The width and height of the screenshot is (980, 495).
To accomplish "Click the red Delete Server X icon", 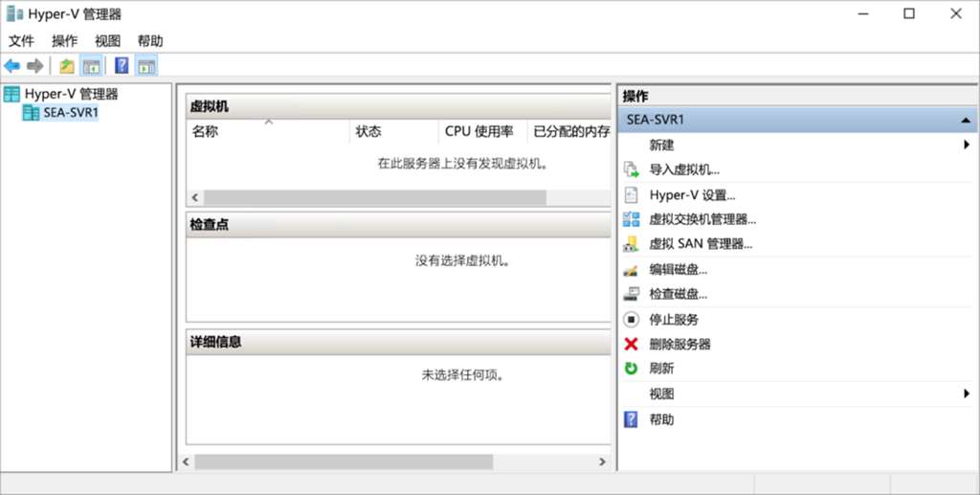I will pyautogui.click(x=631, y=345).
